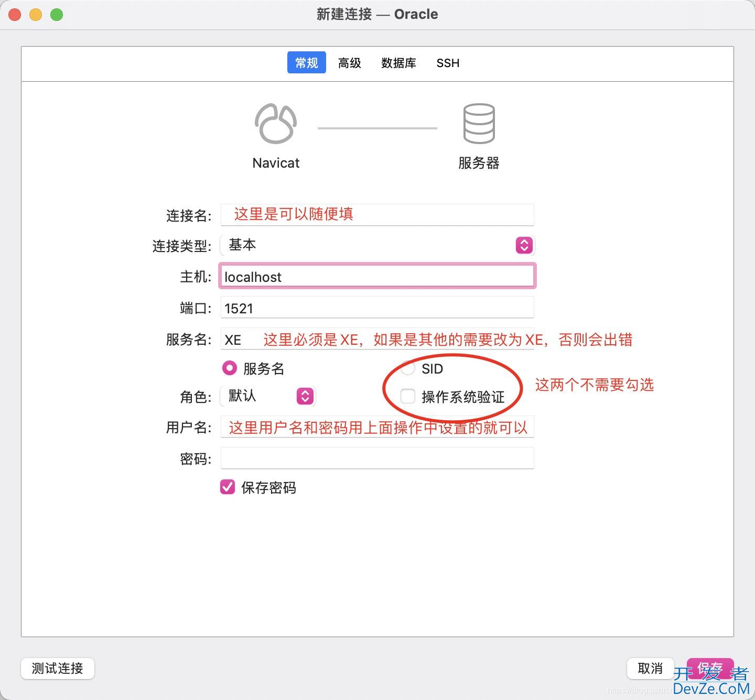Switch to the 高级 tab

[350, 63]
